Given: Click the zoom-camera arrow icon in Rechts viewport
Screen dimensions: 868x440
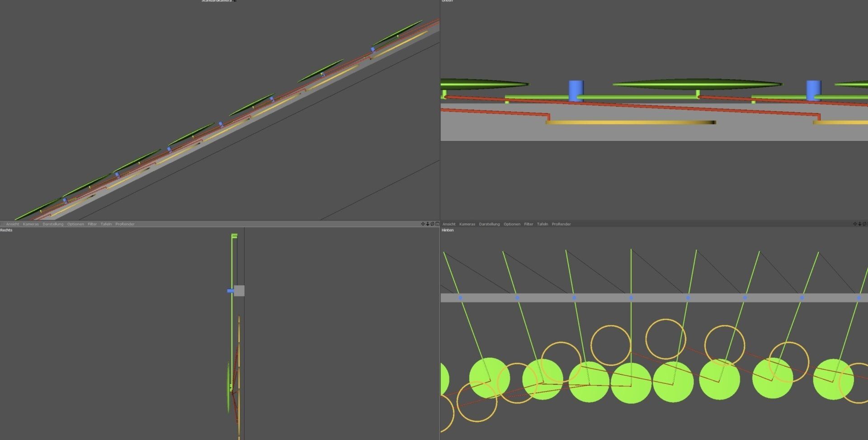Looking at the screenshot, I should [428, 224].
